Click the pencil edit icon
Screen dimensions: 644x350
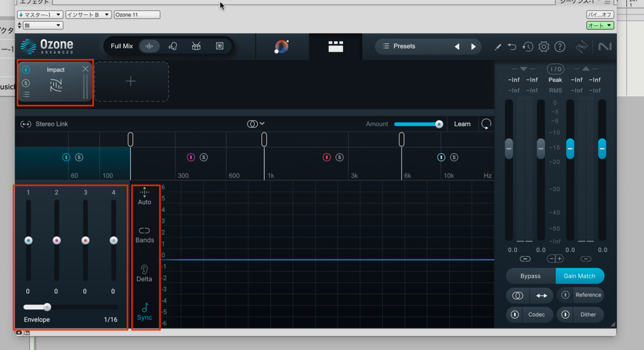[497, 47]
